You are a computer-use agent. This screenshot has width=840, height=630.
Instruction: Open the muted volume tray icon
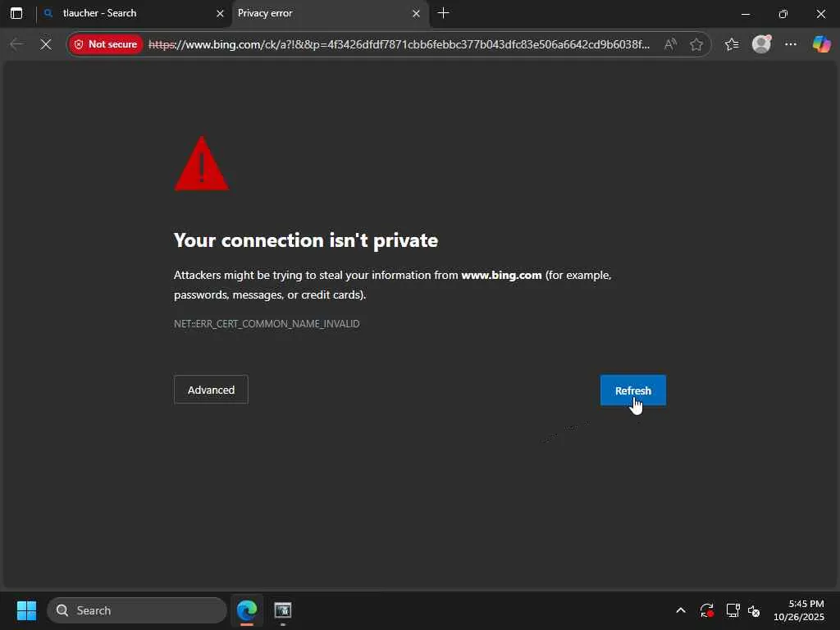754,610
